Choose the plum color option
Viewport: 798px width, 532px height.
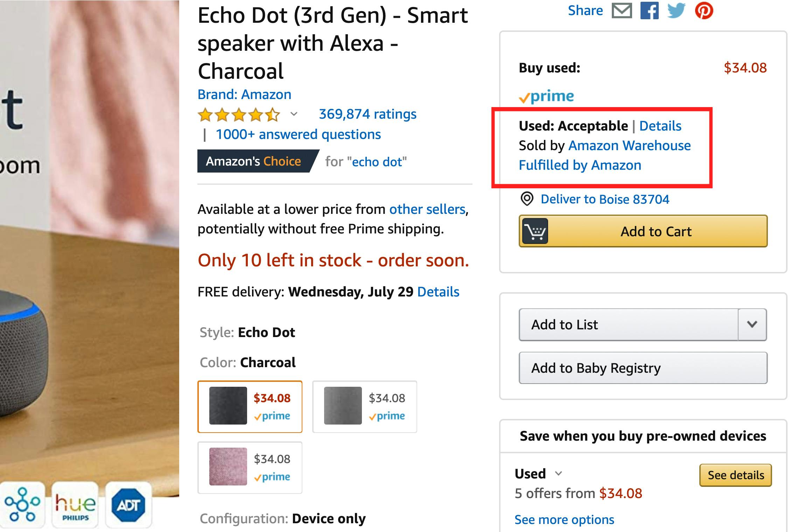click(250, 467)
